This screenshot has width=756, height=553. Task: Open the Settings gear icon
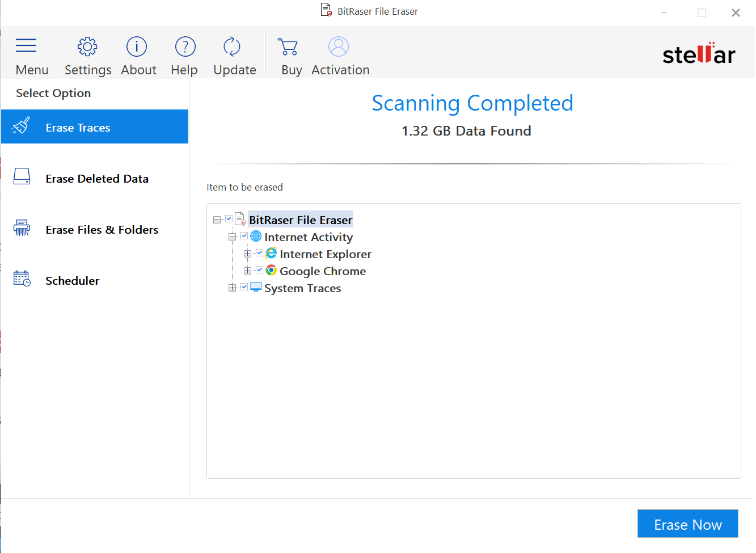point(87,47)
